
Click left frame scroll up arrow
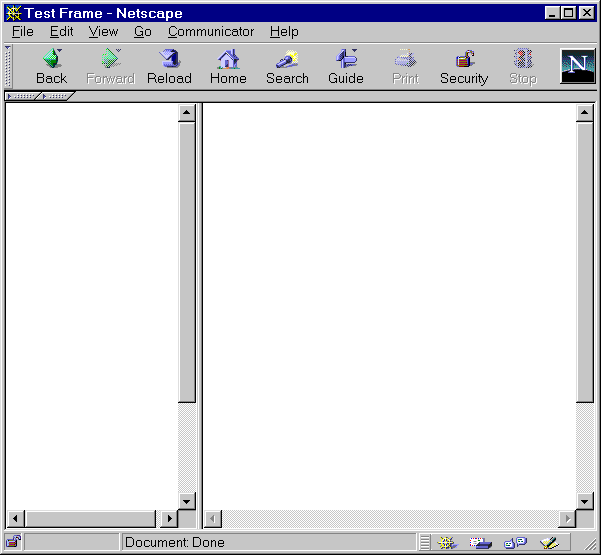(187, 112)
